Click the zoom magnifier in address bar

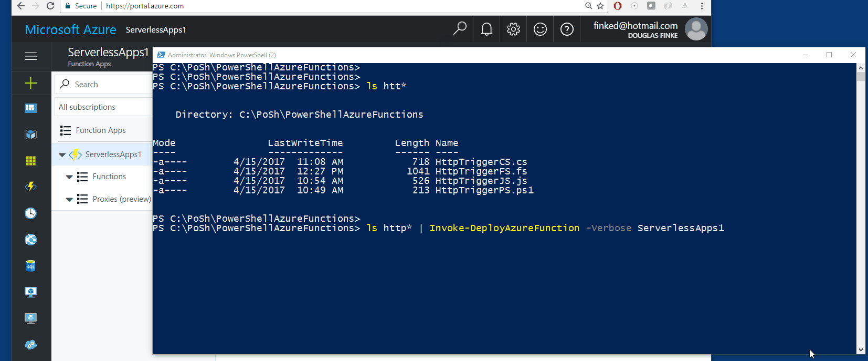pos(588,6)
